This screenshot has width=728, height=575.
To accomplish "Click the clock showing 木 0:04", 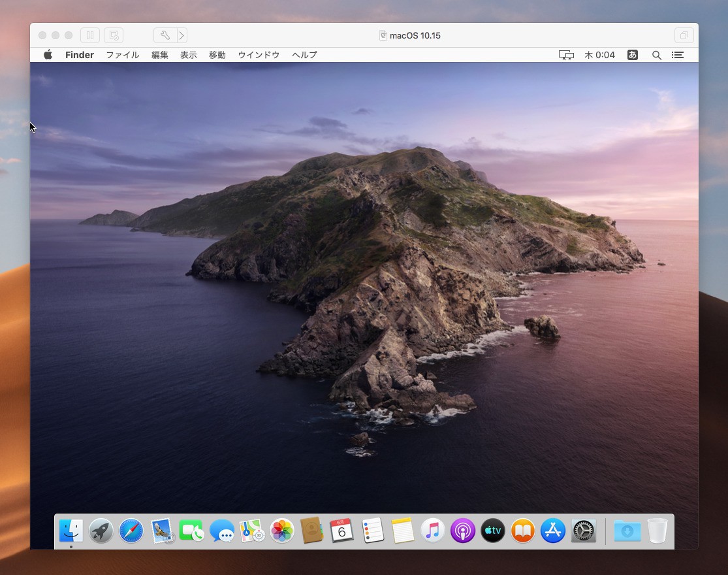I will pyautogui.click(x=599, y=55).
